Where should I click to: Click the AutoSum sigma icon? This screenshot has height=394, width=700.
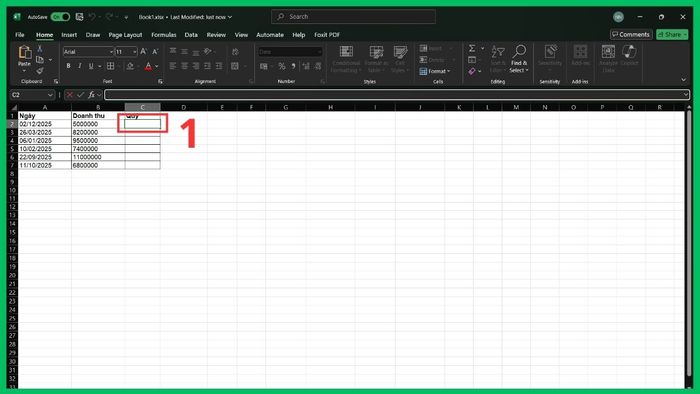pos(472,48)
